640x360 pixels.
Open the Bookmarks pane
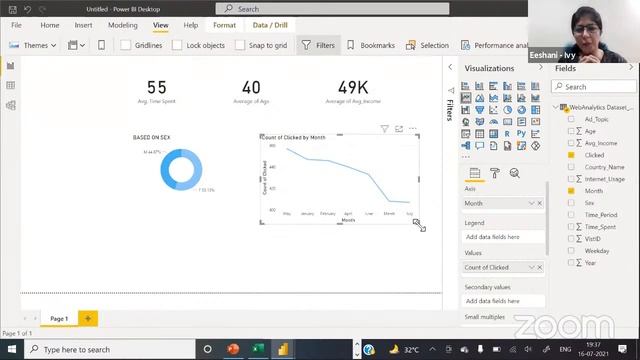(371, 45)
